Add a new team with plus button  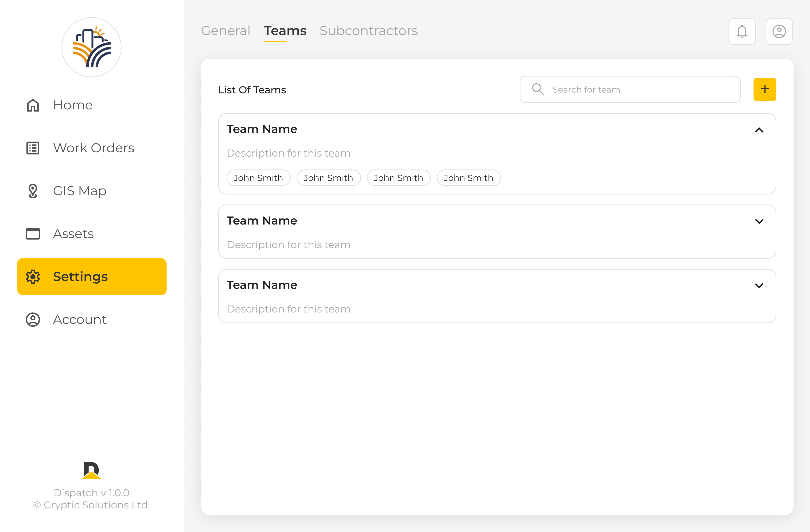click(764, 89)
